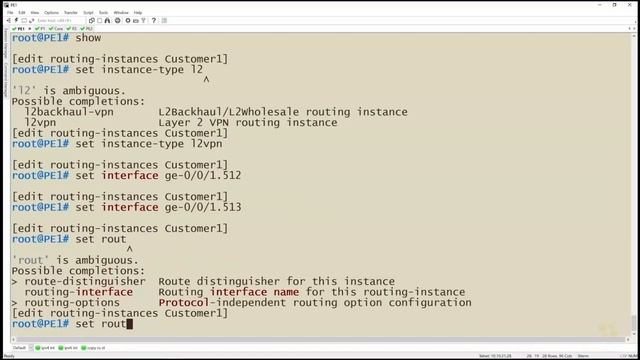Switch to the PE2 session tab
The image size is (640, 360).
87,29
